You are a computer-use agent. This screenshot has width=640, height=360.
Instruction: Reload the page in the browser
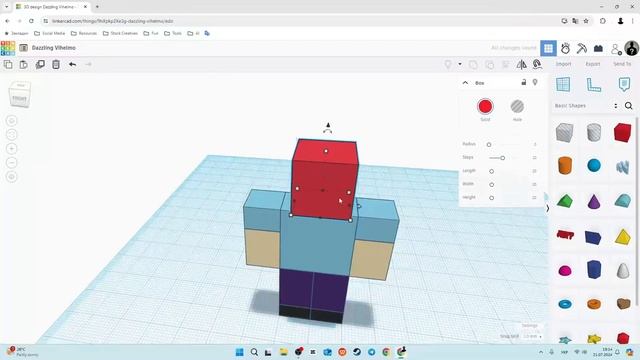(x=31, y=21)
